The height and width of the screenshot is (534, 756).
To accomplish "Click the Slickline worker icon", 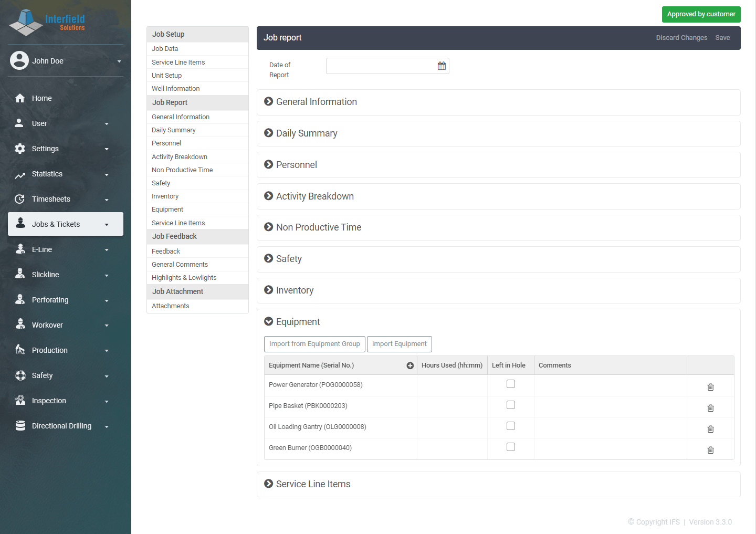I will coord(20,274).
